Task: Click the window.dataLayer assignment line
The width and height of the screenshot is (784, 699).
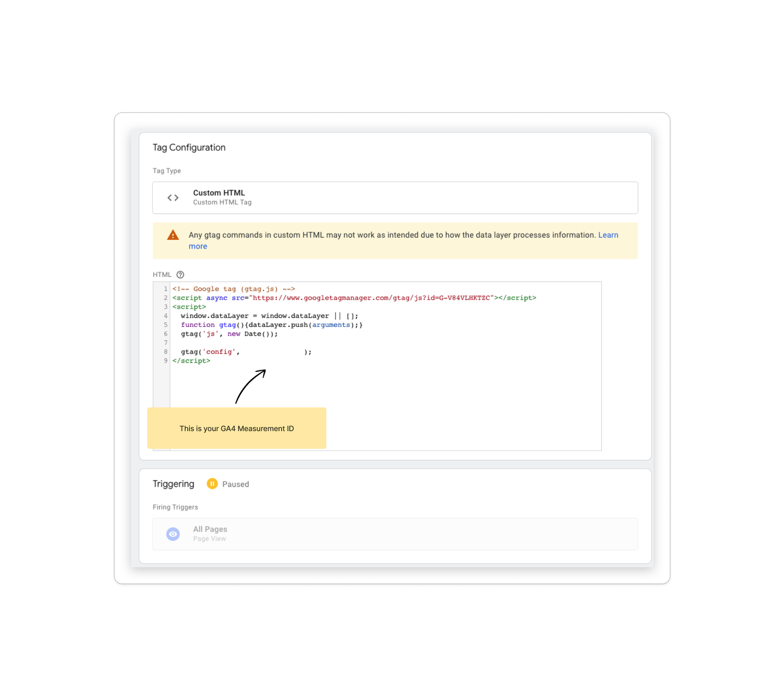Action: 269,316
